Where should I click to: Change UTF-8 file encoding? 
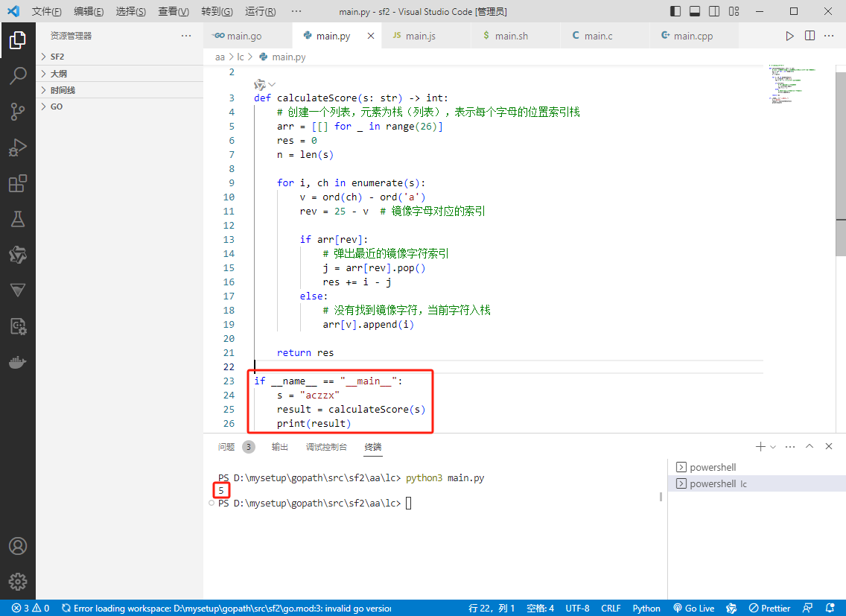[577, 608]
